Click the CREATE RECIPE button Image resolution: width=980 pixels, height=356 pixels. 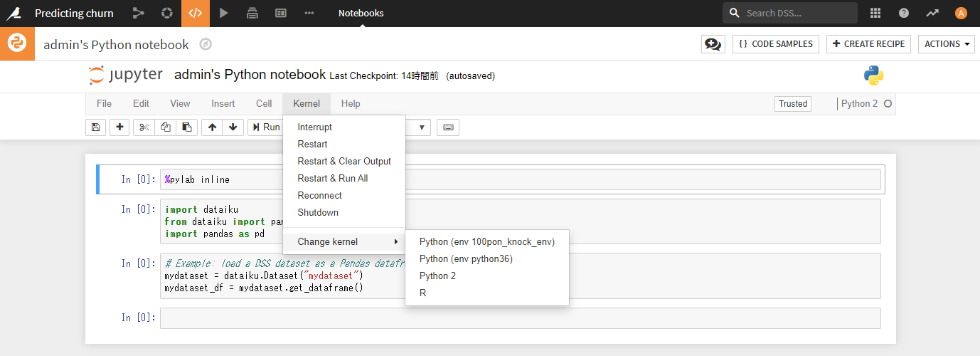coord(868,44)
